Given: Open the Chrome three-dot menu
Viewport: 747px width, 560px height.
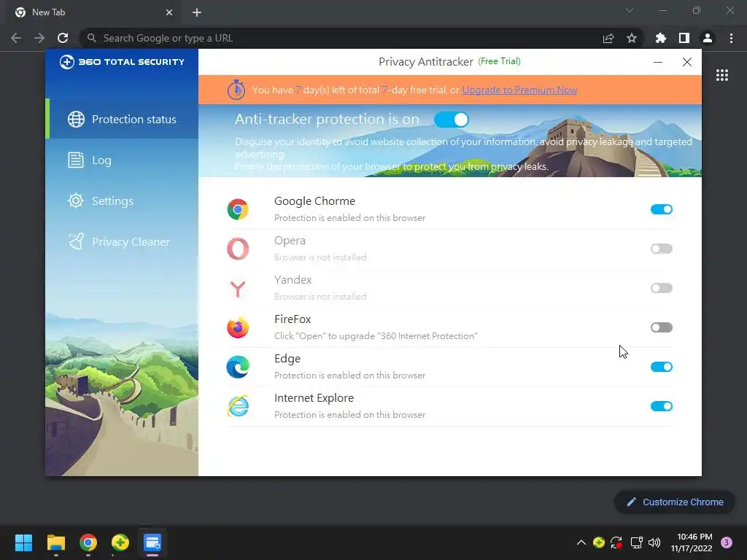Looking at the screenshot, I should coord(731,38).
